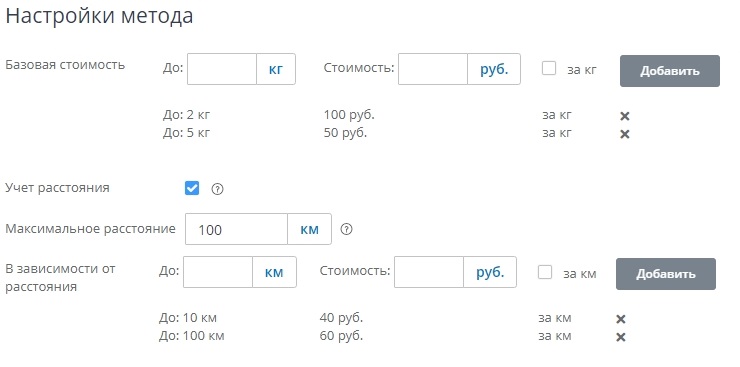Open help icon next to Учет расстояния
The width and height of the screenshot is (740, 367).
click(217, 189)
